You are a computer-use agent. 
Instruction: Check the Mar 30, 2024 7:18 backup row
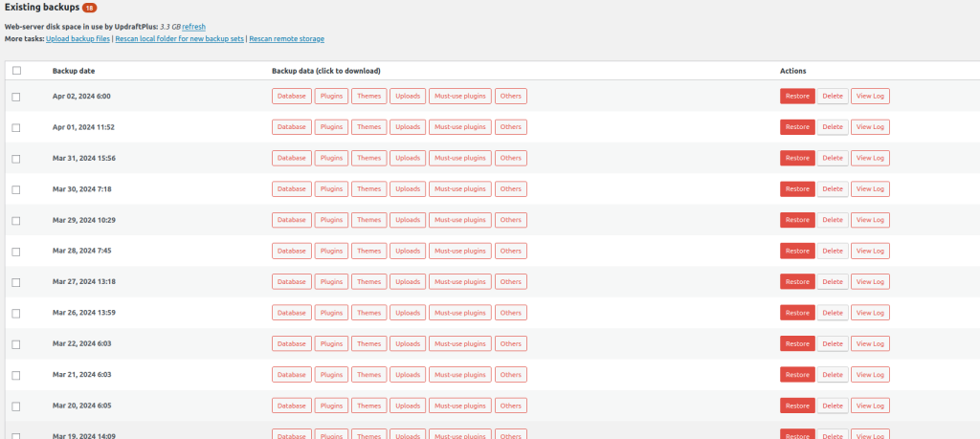click(15, 189)
